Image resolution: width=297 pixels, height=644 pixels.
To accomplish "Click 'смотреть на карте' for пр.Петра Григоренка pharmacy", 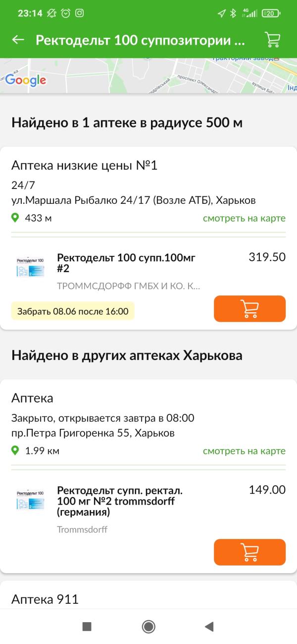I will [x=244, y=451].
